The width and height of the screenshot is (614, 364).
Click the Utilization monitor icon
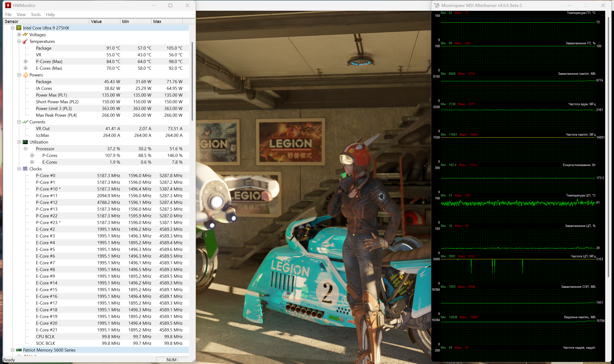[x=25, y=142]
